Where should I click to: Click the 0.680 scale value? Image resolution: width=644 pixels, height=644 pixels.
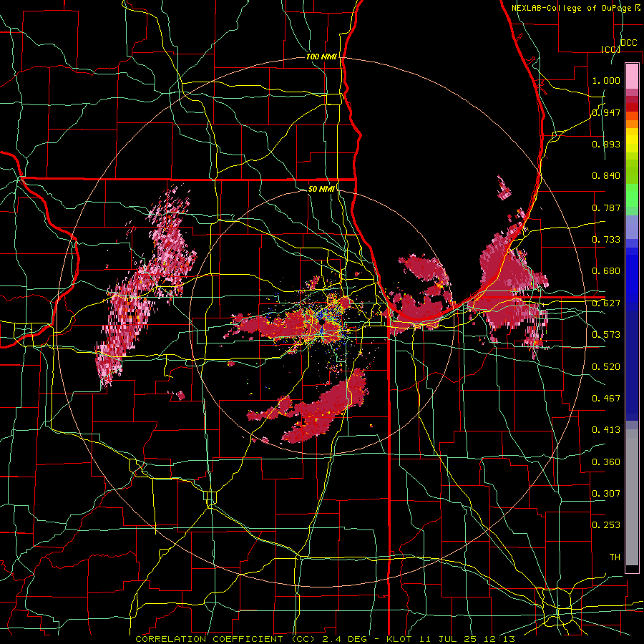click(x=606, y=271)
